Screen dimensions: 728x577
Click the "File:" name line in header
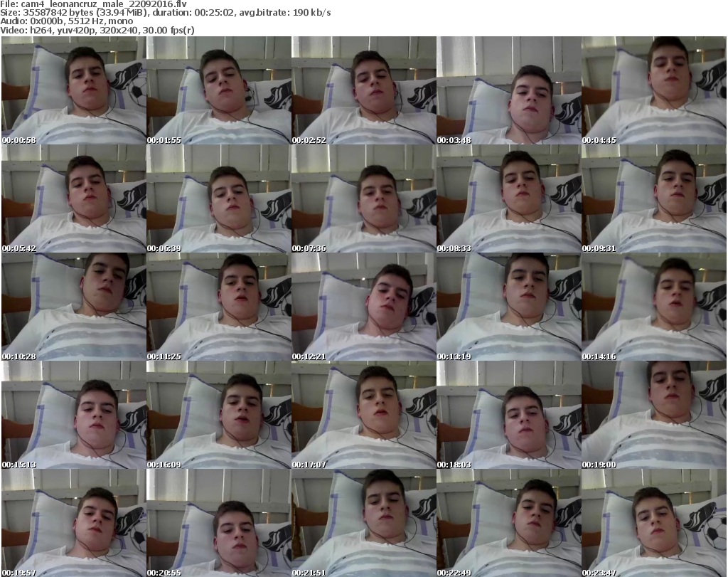click(93, 4)
